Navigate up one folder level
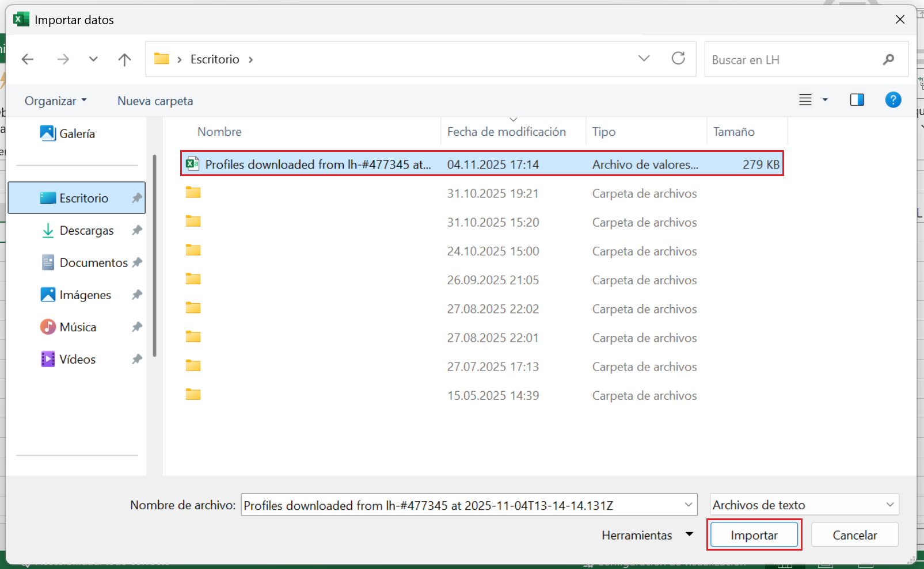 click(124, 59)
